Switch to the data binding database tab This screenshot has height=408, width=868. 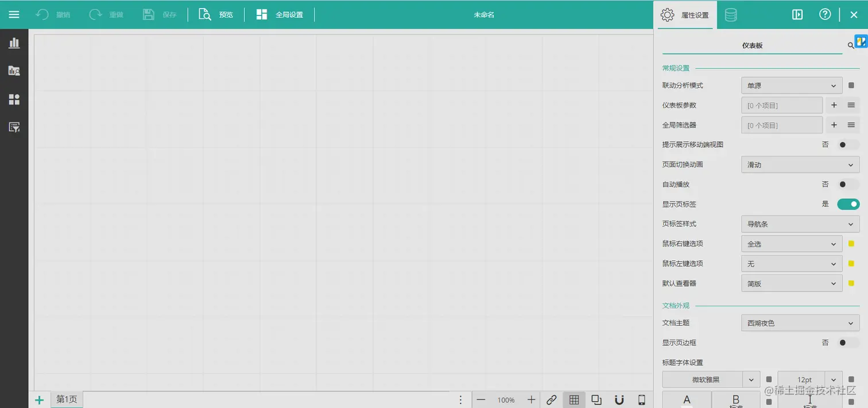(x=731, y=15)
